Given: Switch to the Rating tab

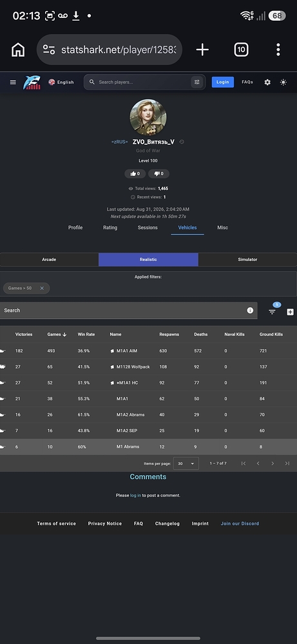Looking at the screenshot, I should [x=110, y=227].
